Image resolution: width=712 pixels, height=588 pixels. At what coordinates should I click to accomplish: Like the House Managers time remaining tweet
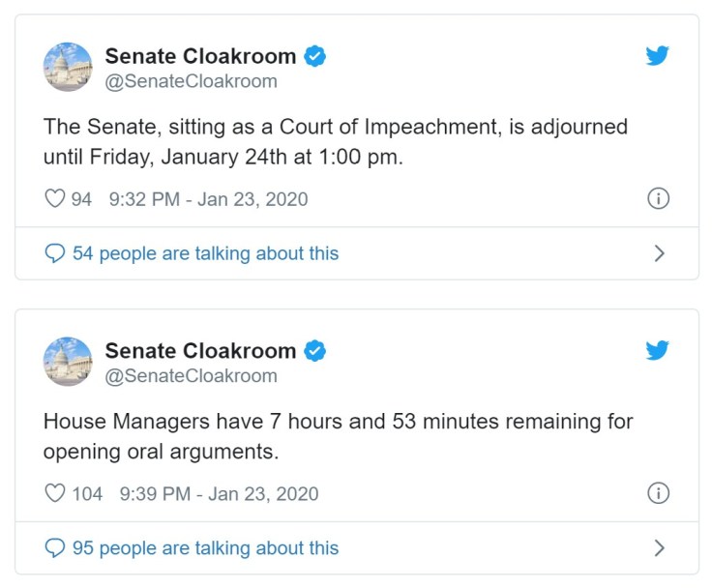55,494
